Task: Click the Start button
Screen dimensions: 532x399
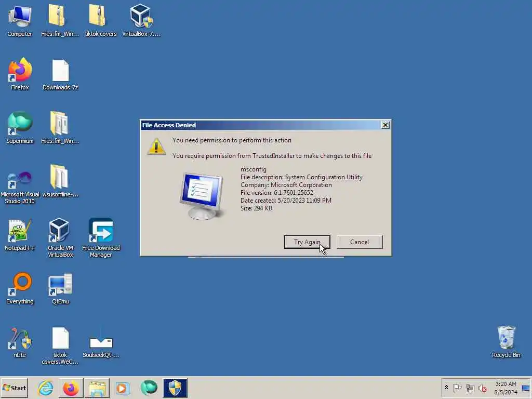Action: click(x=14, y=388)
